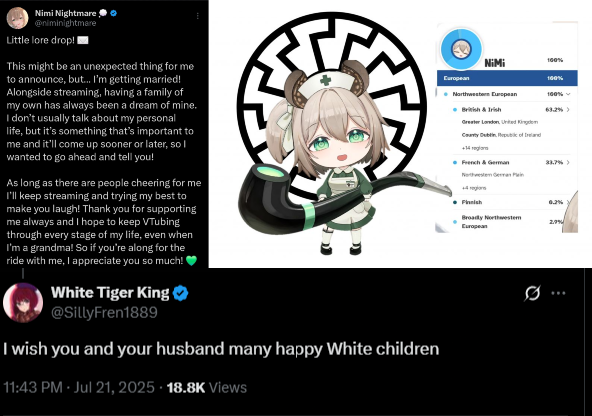
Task: Click the slashed-circle icon on the reply
Action: 532,293
